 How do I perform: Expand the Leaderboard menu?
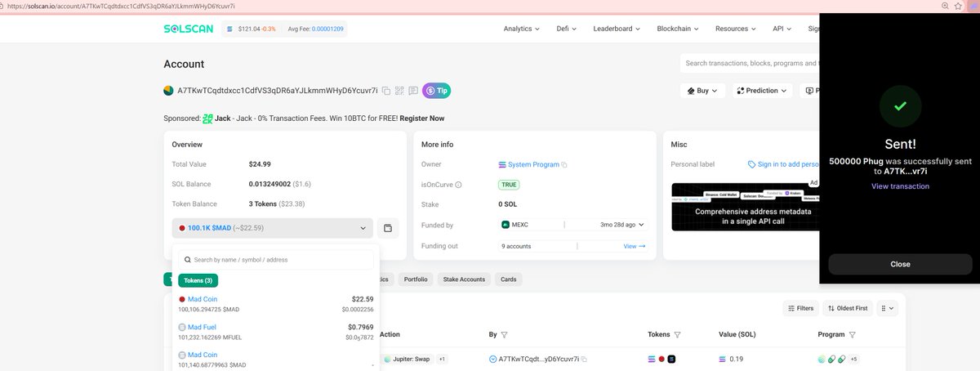pyautogui.click(x=617, y=29)
